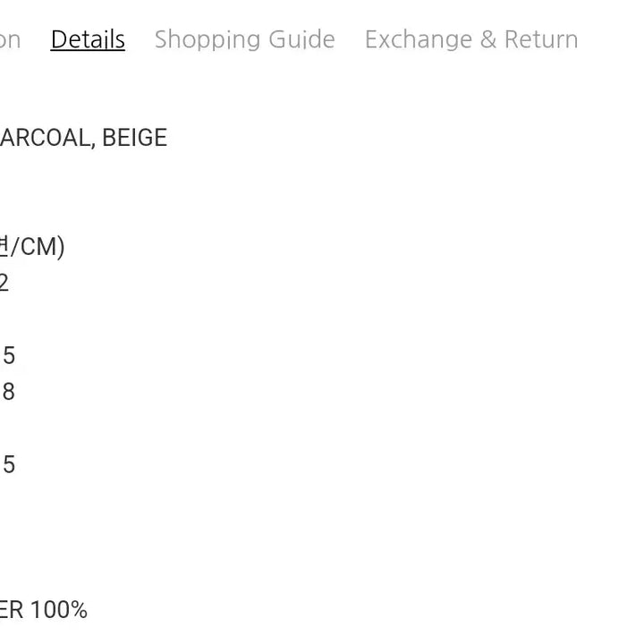644x644 pixels.
Task: Click the word "Exchange" in the tab bar
Action: click(418, 39)
